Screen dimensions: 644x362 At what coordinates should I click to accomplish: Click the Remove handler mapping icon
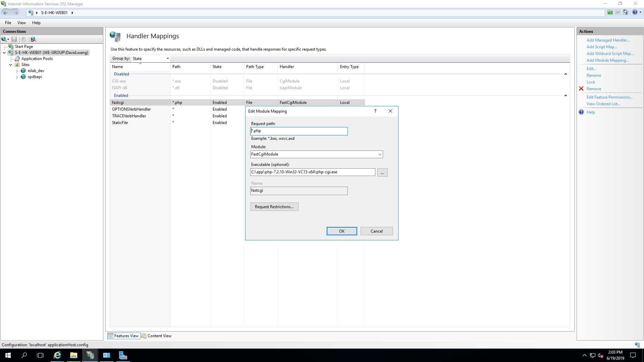point(582,88)
